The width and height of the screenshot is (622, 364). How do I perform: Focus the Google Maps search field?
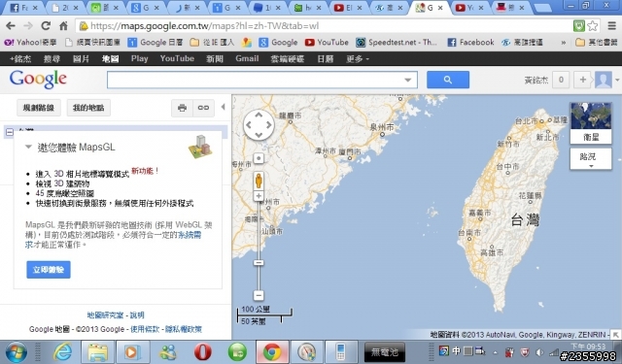261,80
